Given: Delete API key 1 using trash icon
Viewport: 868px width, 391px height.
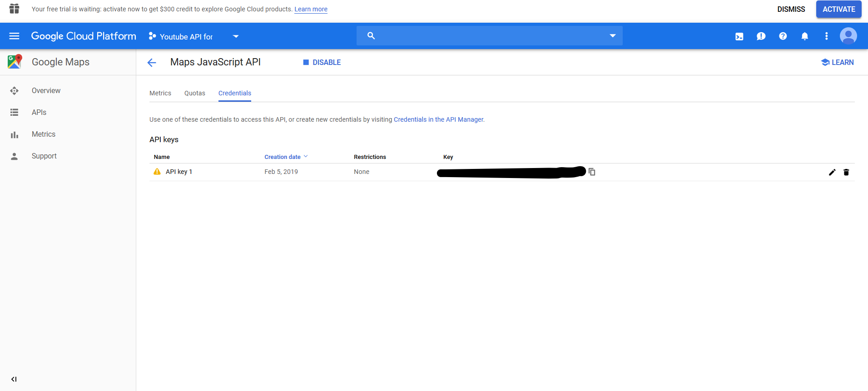Looking at the screenshot, I should [x=846, y=172].
